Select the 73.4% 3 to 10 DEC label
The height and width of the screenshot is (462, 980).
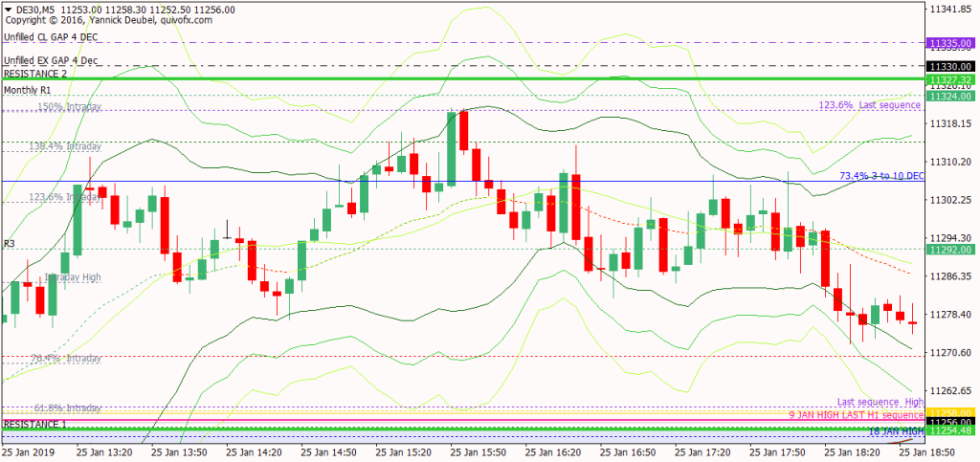tap(880, 176)
